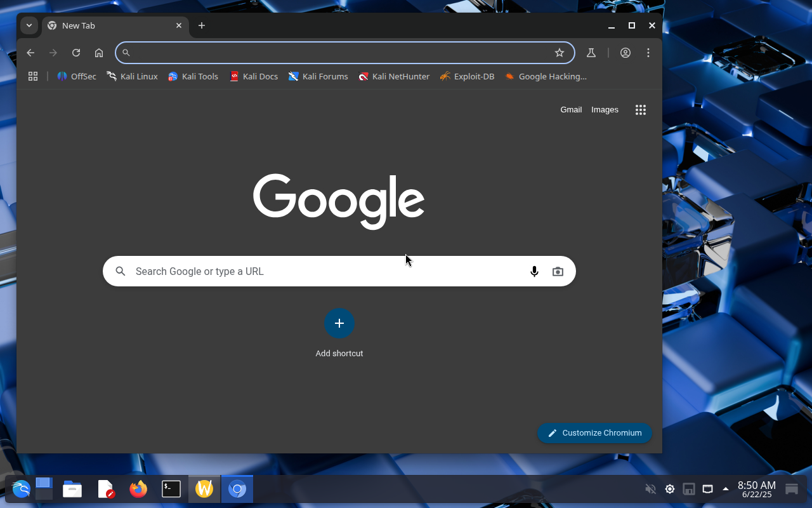Go back using the browser back arrow
The image size is (812, 508).
(x=30, y=53)
